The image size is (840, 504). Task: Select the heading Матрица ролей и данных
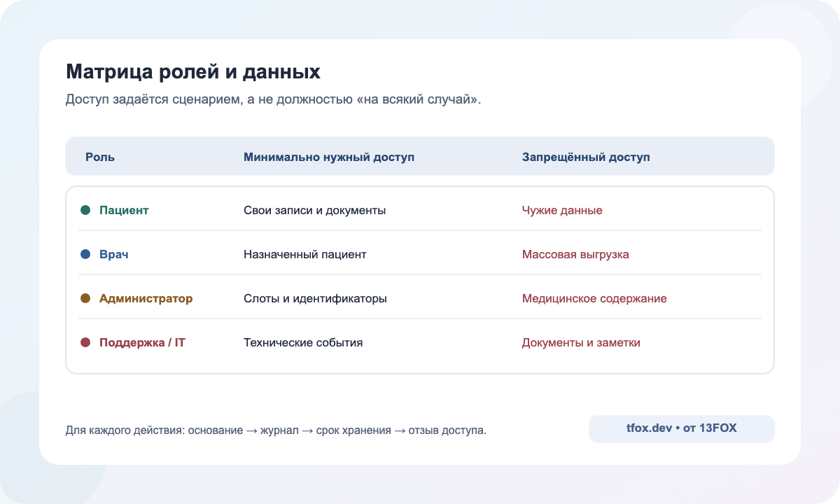point(193,72)
